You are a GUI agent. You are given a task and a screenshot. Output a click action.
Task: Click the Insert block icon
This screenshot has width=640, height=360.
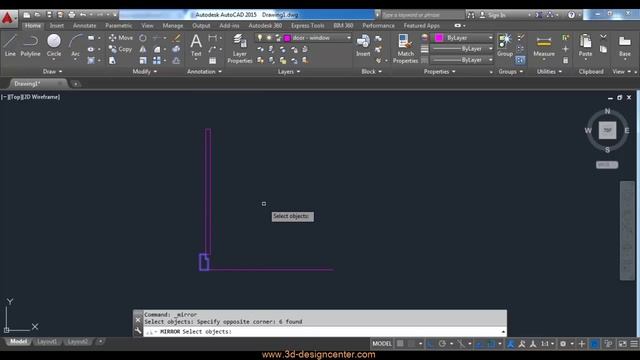click(363, 45)
